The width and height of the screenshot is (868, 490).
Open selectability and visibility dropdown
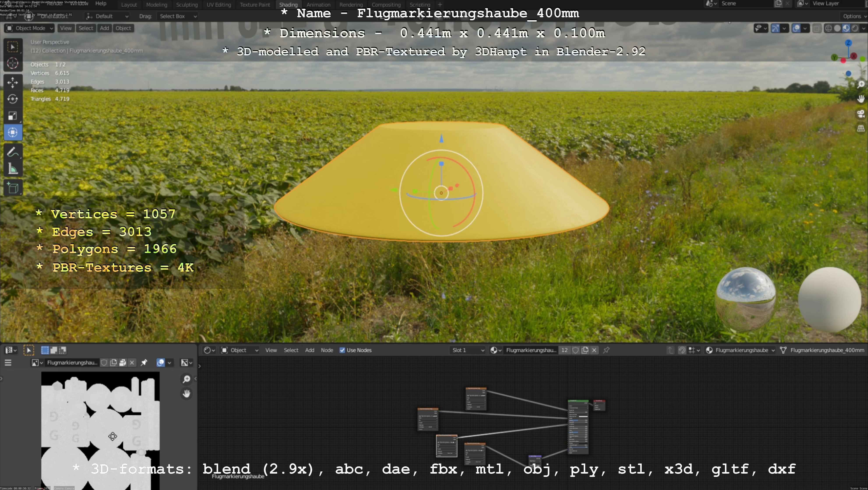click(x=761, y=28)
